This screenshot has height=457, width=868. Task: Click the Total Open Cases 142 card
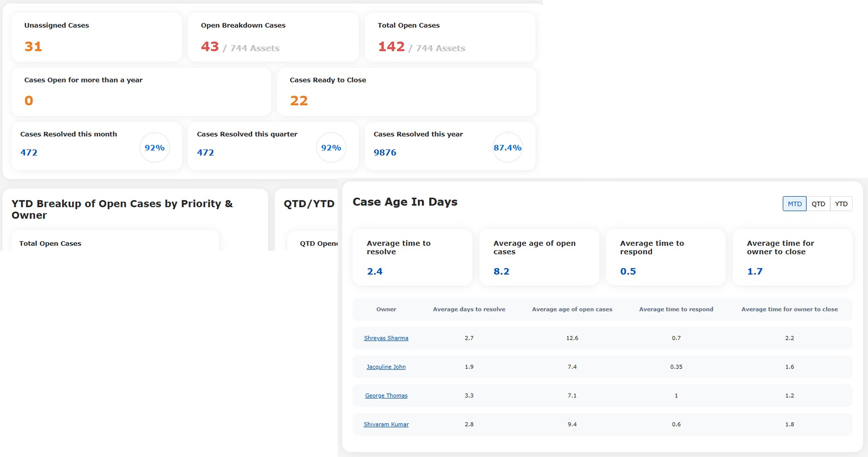(x=450, y=37)
